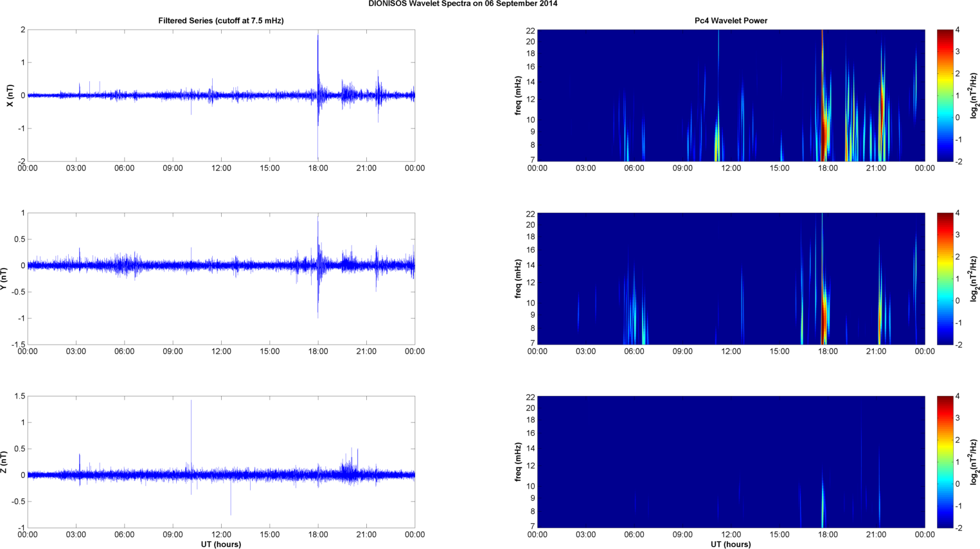The image size is (980, 549).
Task: Click the large 18:00 spike in X series
Action: 317,95
